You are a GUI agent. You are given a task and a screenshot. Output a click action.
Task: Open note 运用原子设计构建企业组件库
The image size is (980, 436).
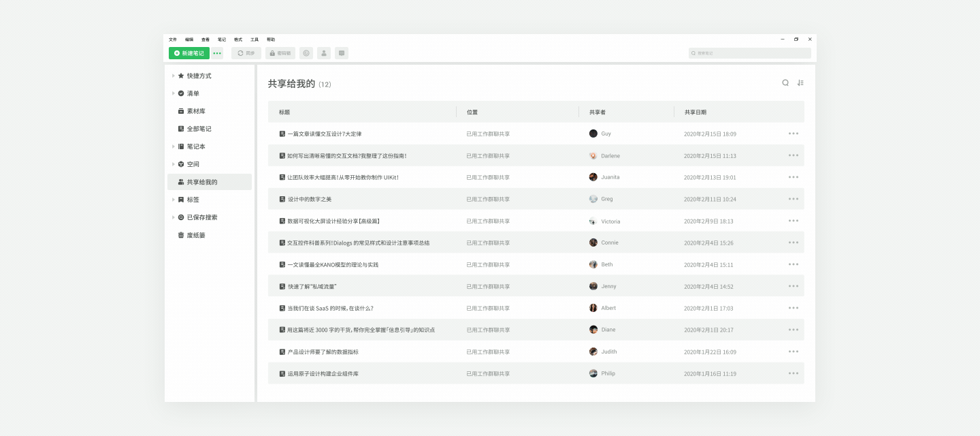tap(323, 374)
